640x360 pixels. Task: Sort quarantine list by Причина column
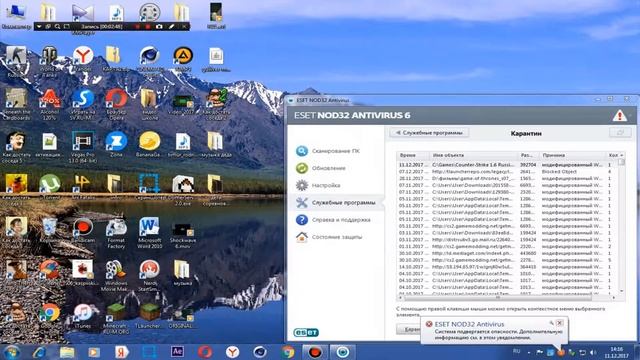click(x=572, y=155)
